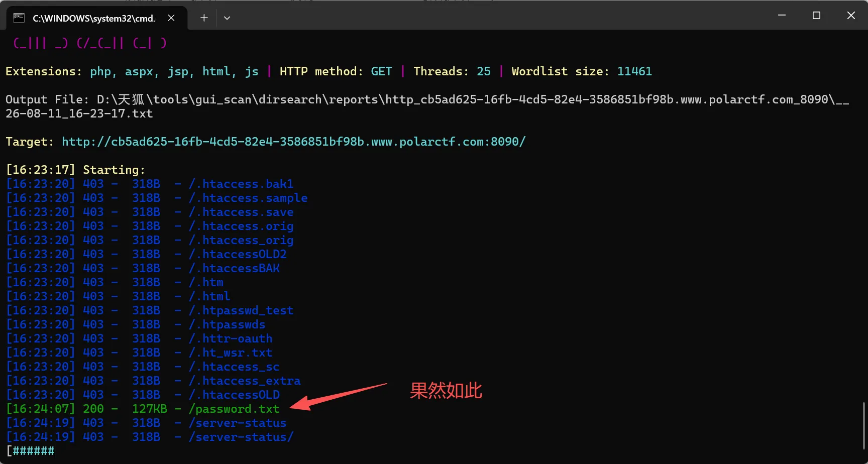Viewport: 868px width, 464px height.
Task: Click the /.htaccess.bak1 result entry
Action: (x=241, y=184)
